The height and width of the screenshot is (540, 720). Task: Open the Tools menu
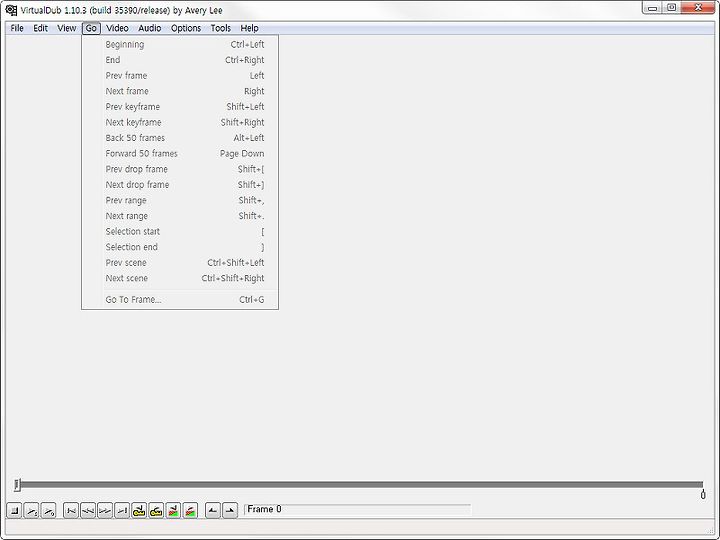tap(220, 28)
